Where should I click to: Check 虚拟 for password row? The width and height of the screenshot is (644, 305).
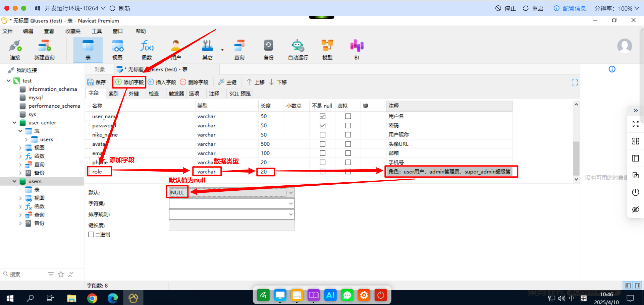pyautogui.click(x=348, y=125)
